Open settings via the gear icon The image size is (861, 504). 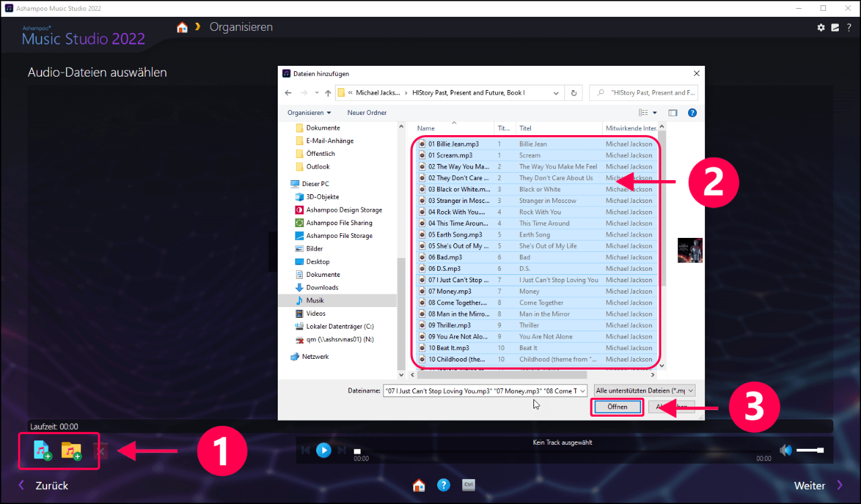pos(821,28)
